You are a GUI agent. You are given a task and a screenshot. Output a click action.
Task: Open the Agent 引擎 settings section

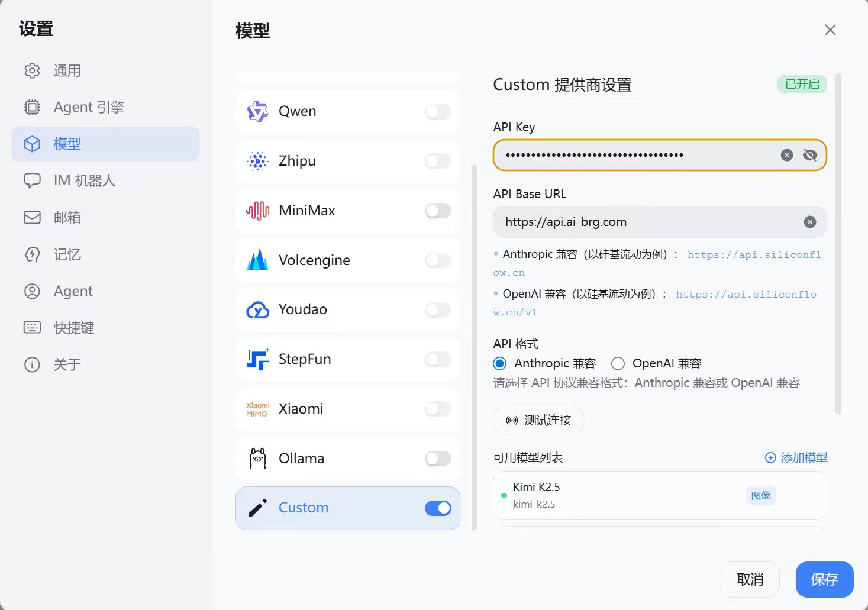[89, 107]
